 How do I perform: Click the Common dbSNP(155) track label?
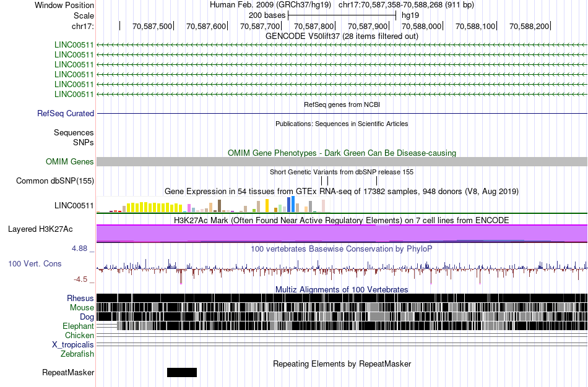point(55,181)
